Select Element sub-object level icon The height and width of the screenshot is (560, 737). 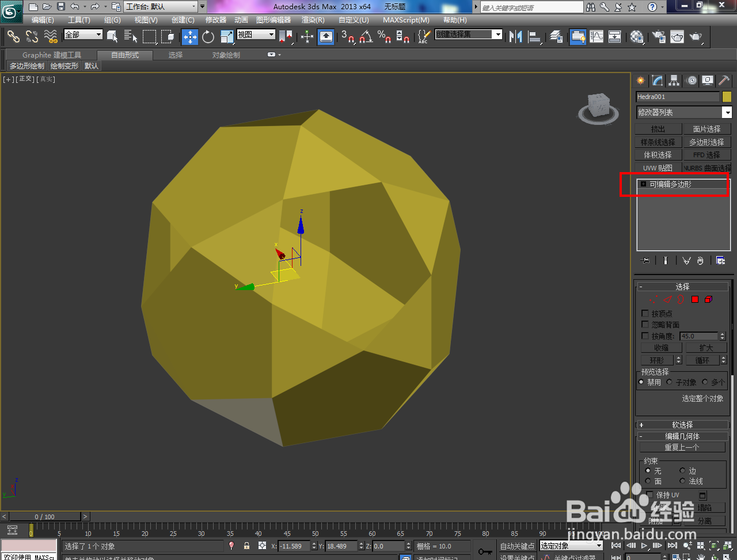click(708, 299)
